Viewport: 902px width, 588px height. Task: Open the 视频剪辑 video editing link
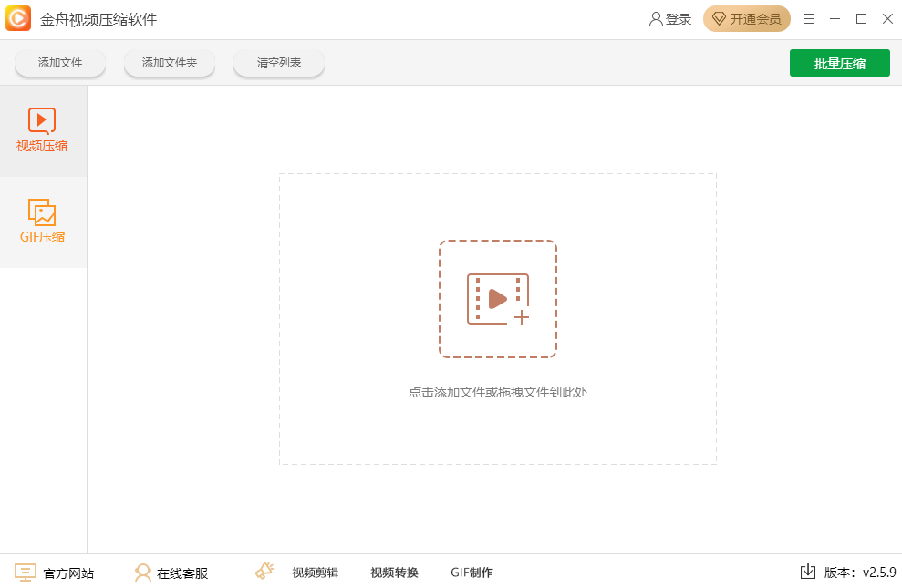click(x=315, y=573)
